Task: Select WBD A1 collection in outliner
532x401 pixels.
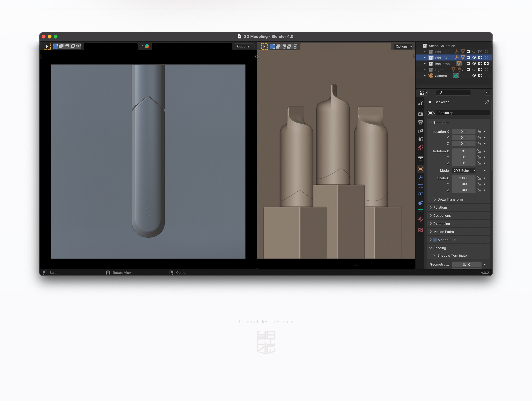Action: [441, 52]
